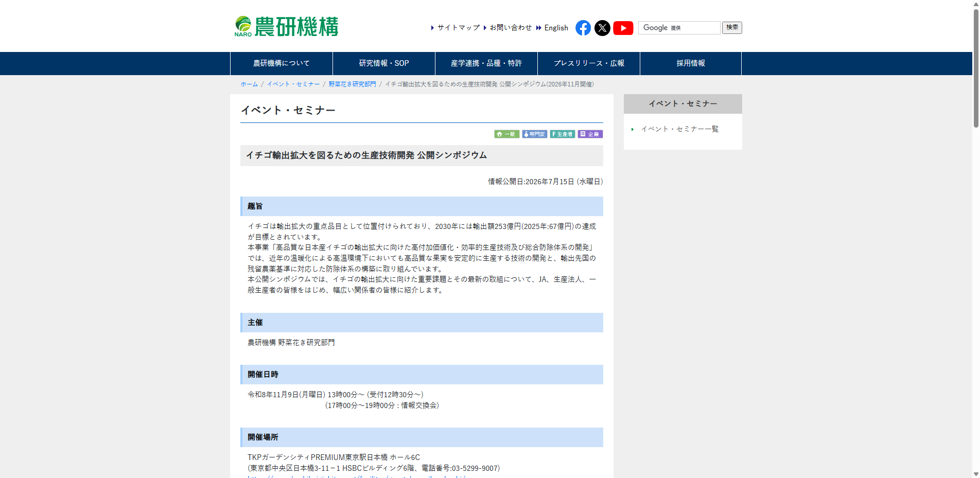Open 野菜花き研究部門 breadcrumb link
Viewport: 980px width, 478px height.
(352, 84)
